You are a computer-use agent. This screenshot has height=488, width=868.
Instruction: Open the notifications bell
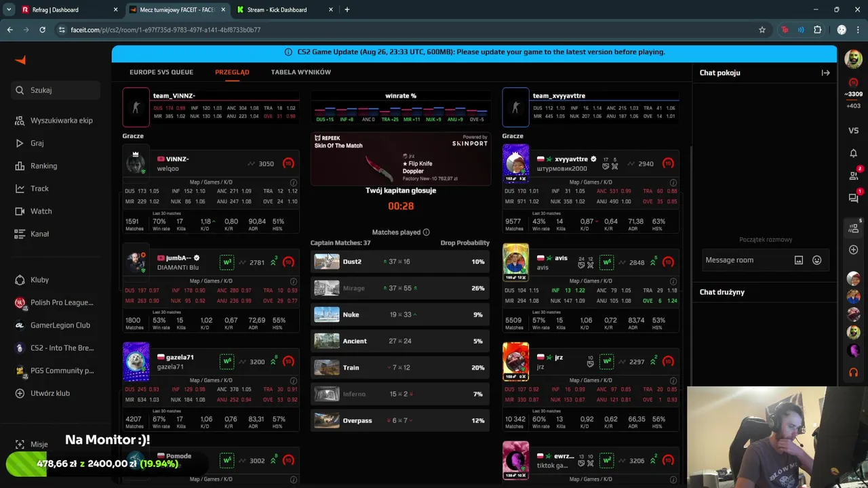pos(853,153)
